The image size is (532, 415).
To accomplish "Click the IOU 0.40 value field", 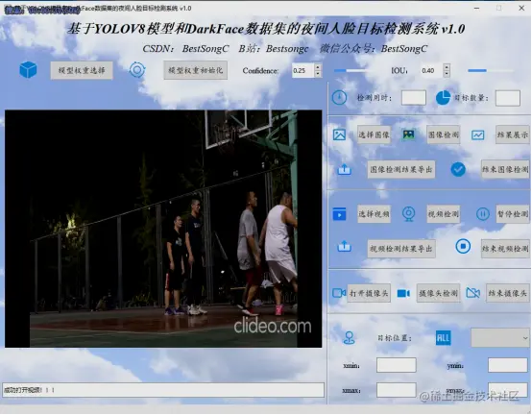I will [x=431, y=70].
